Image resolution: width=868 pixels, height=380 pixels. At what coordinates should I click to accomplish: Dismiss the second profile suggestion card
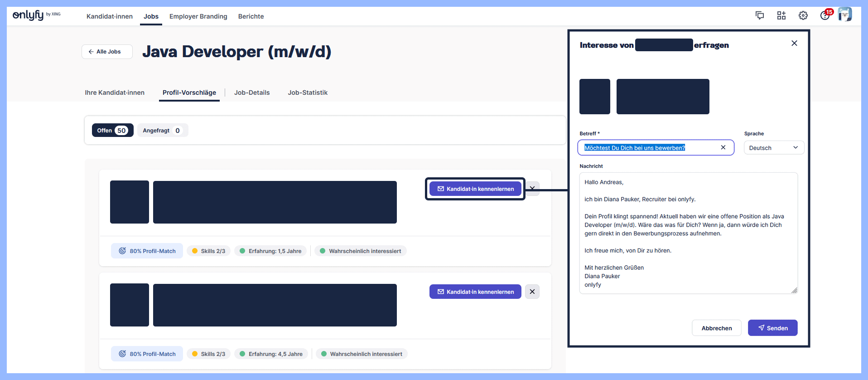click(532, 292)
